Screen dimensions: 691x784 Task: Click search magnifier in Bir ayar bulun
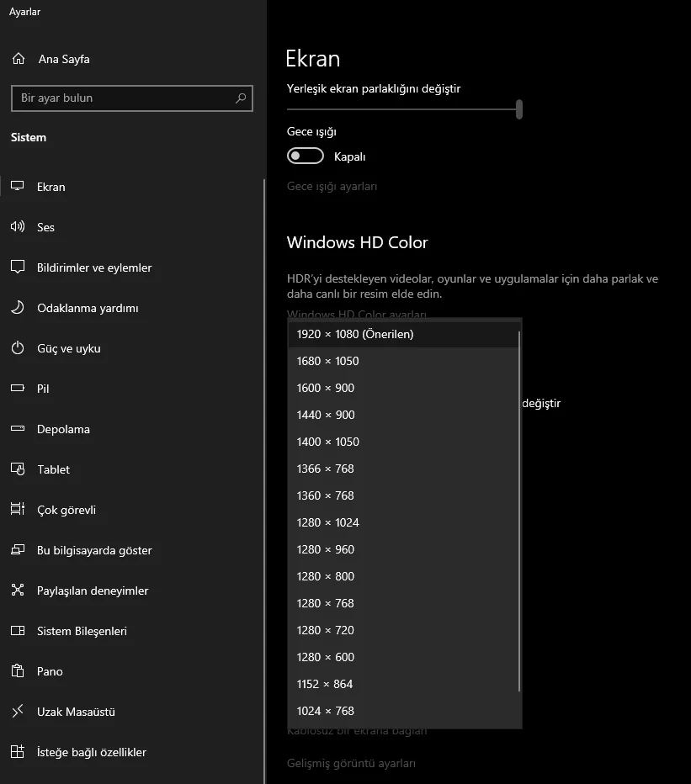(241, 98)
